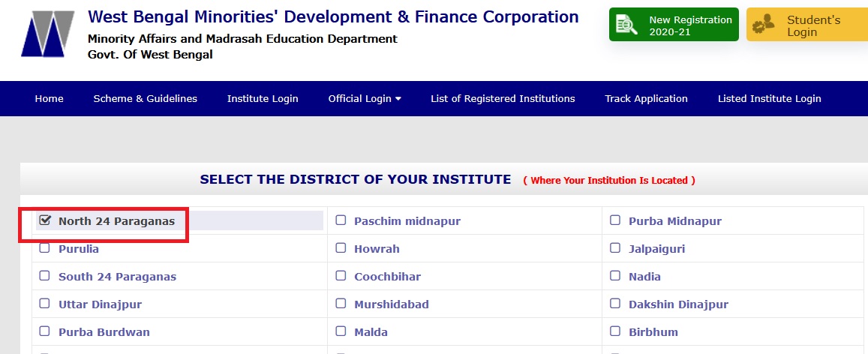Open Listed Institute Login page
The height and width of the screenshot is (354, 868).
[x=769, y=98]
